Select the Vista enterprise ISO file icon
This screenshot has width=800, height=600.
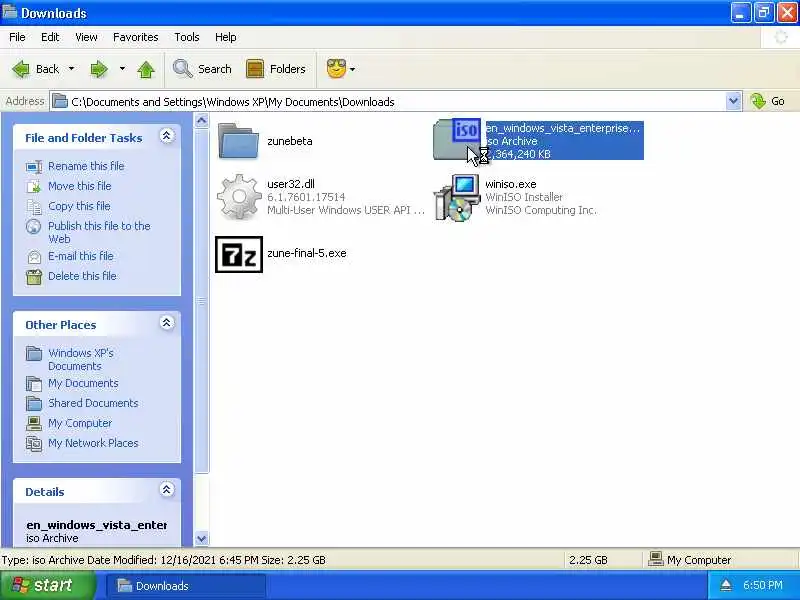(457, 139)
